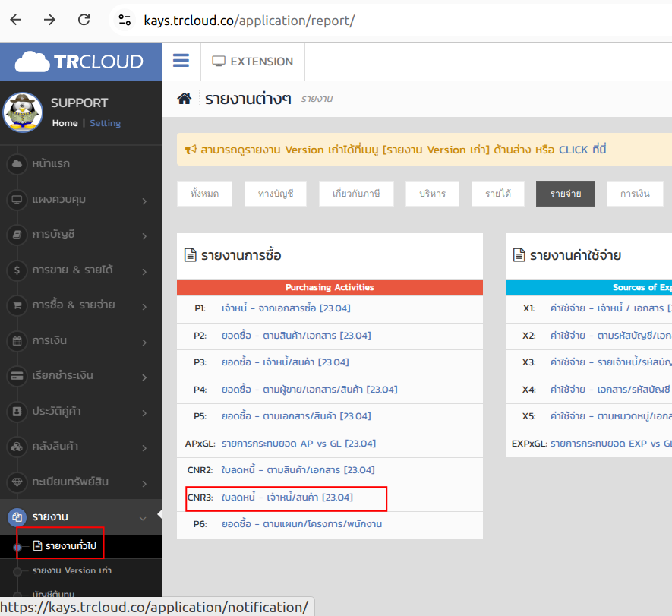Screen dimensions: 672x616
Task: Click the รายงาน copy icon
Action: (x=17, y=517)
